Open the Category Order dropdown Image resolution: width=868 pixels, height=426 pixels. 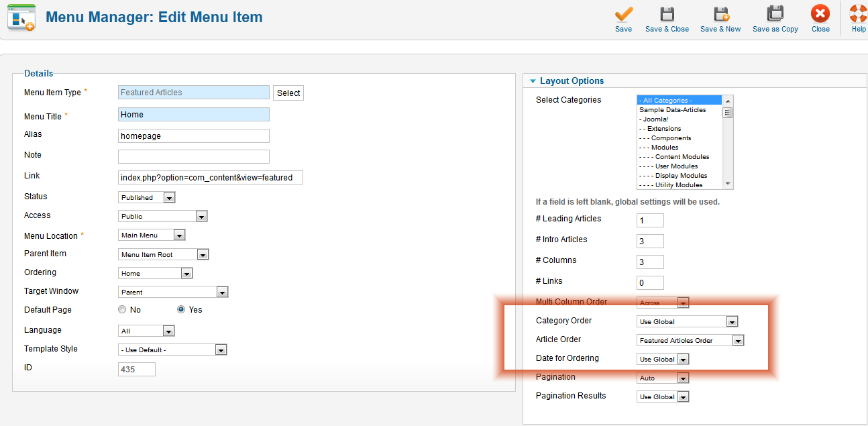pos(687,322)
